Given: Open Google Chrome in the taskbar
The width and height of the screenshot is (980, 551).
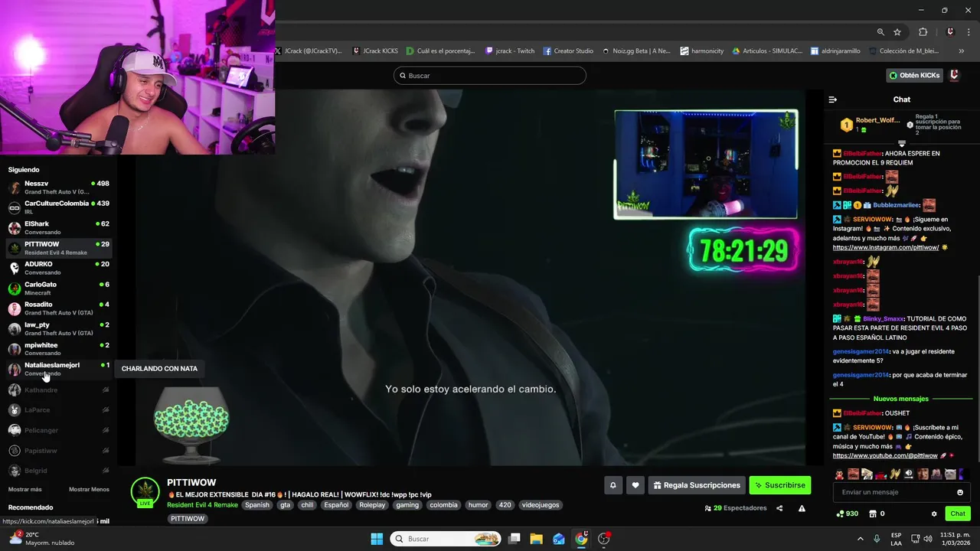Looking at the screenshot, I should click(581, 539).
